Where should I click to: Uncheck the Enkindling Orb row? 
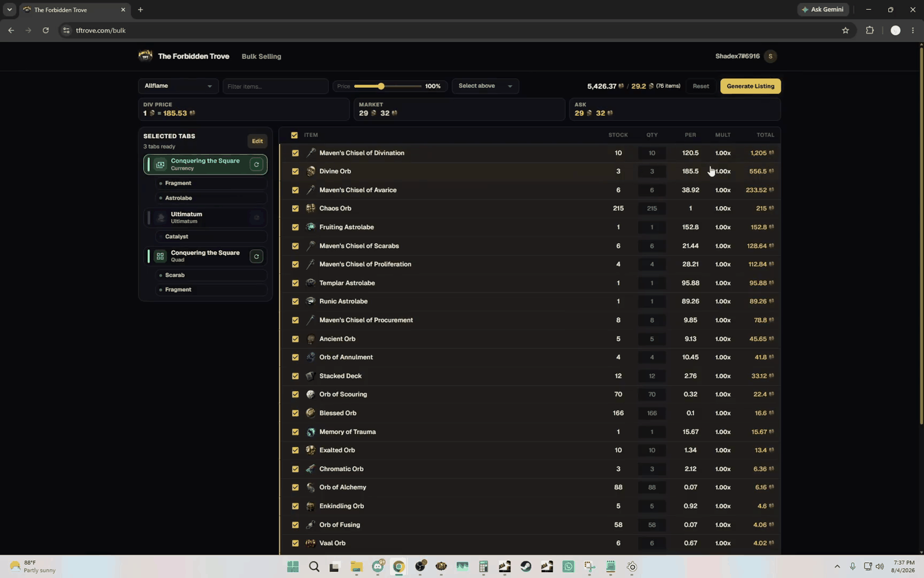[x=295, y=506]
